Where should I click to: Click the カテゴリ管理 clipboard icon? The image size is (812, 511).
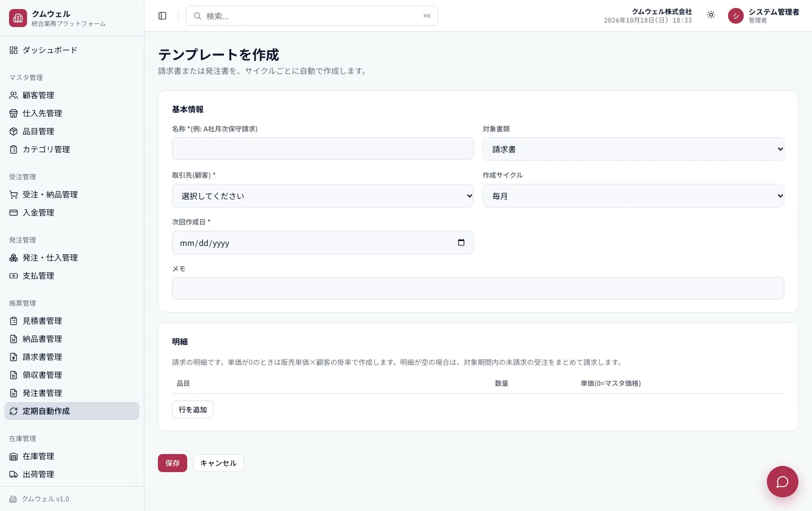14,149
